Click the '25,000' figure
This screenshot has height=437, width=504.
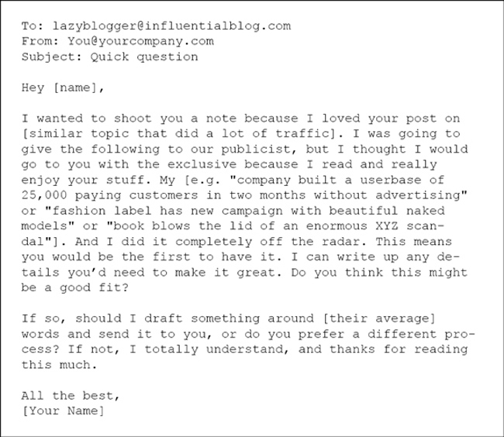pos(44,195)
